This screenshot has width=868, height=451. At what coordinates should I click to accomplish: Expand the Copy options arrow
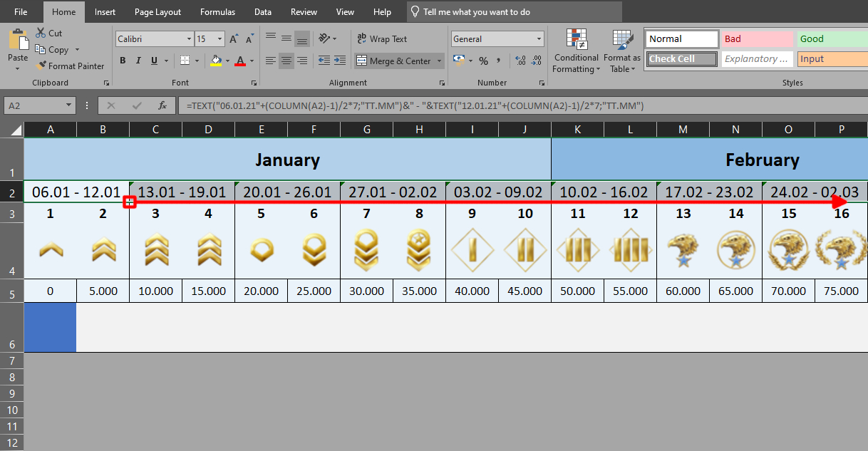pyautogui.click(x=77, y=50)
